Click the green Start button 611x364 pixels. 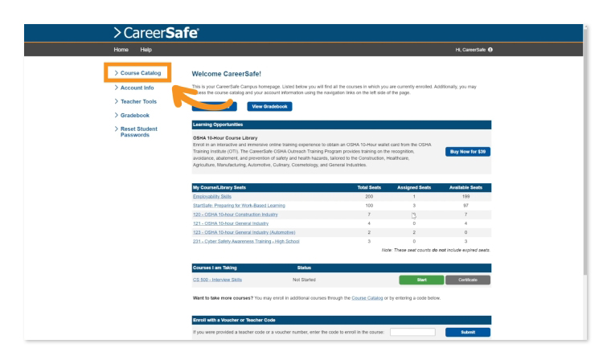tap(421, 280)
